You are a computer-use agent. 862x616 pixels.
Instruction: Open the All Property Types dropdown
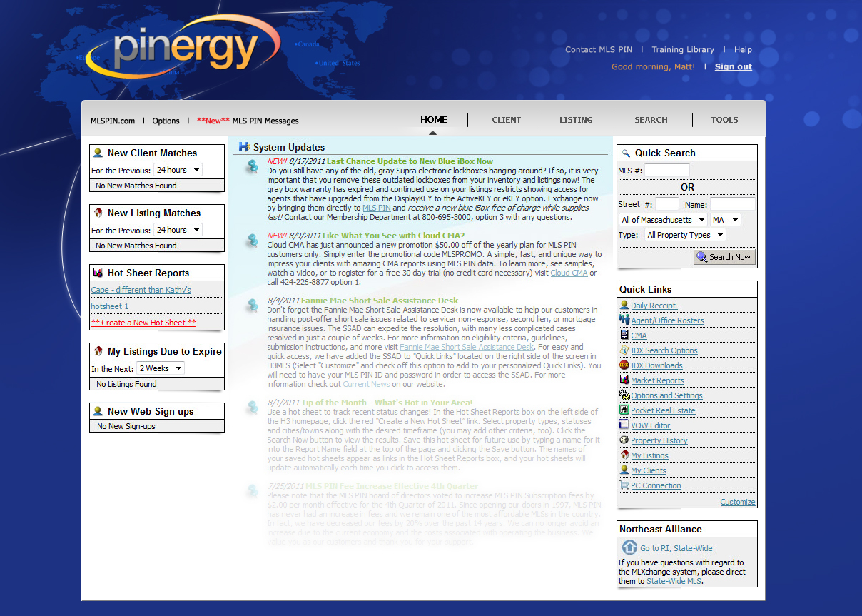tap(685, 235)
